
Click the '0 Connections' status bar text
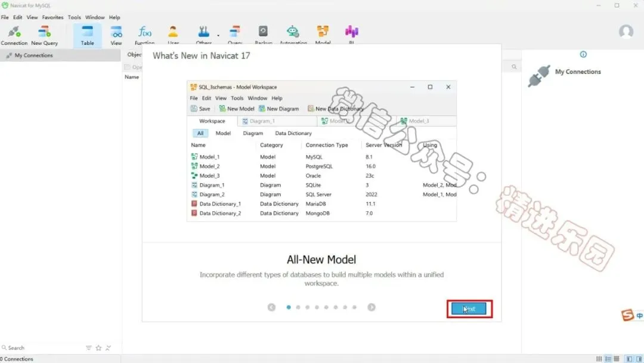tap(17, 359)
